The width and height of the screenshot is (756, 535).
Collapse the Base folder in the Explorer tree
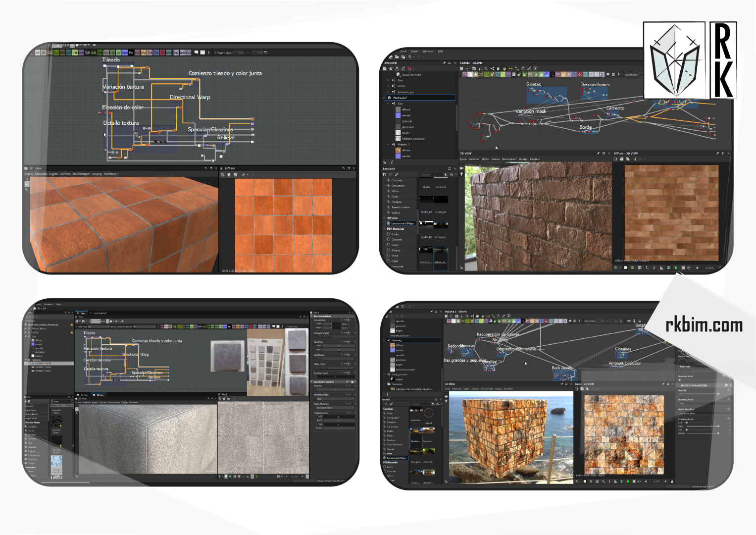tap(388, 104)
